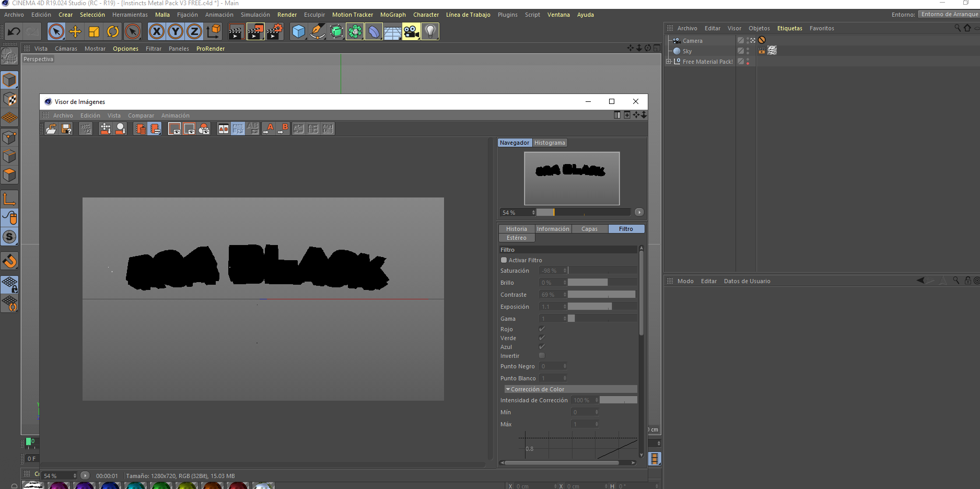Expand the Free Material Pack! tree item
This screenshot has height=489, width=980.
(x=669, y=62)
